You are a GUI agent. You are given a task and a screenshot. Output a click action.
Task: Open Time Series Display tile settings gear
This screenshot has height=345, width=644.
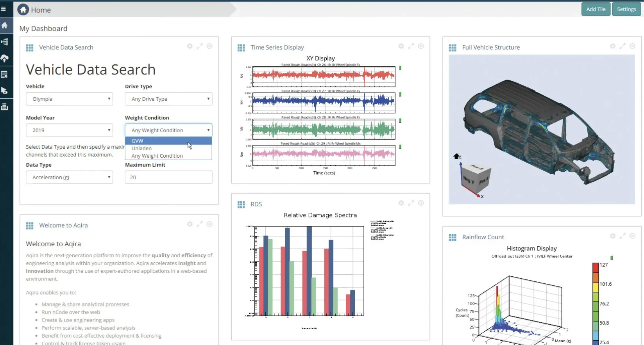pos(401,46)
